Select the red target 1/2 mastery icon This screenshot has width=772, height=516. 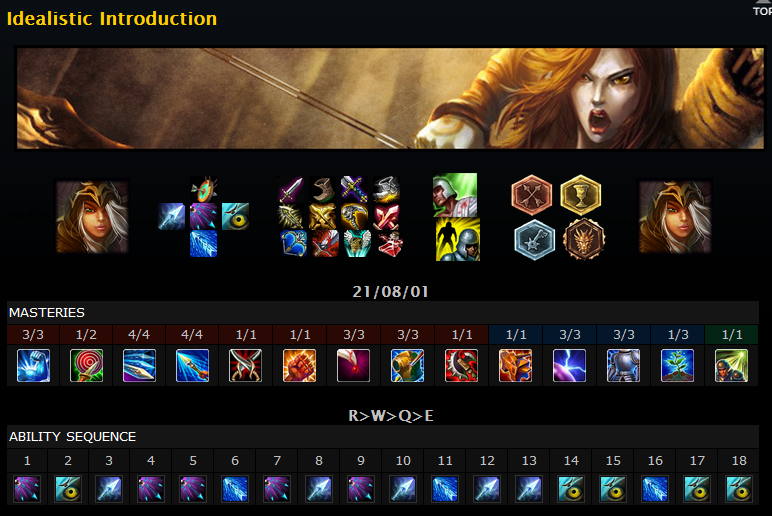point(87,365)
